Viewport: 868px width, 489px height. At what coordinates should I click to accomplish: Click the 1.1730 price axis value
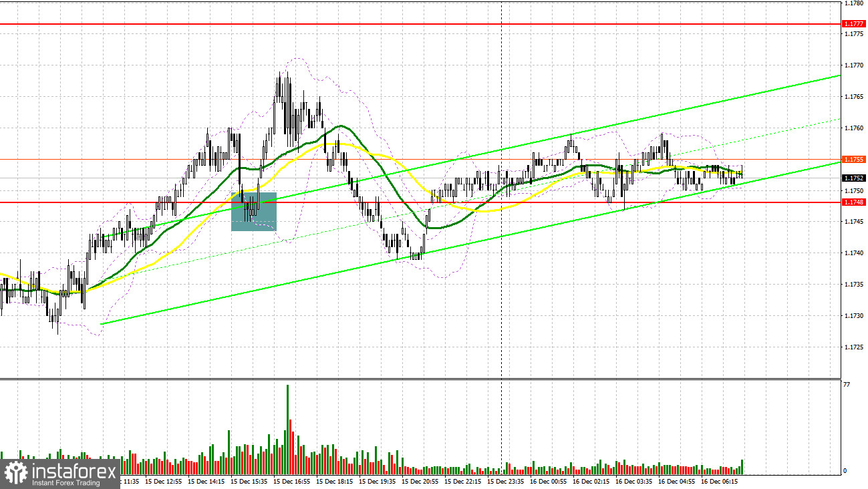[x=853, y=316]
